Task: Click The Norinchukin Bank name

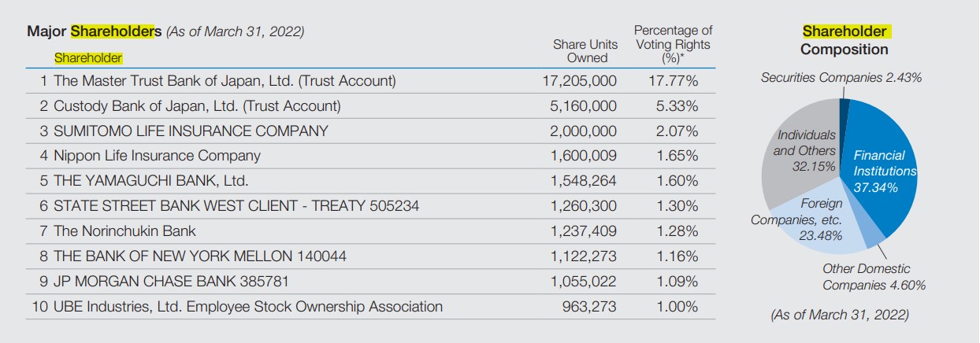Action: coord(124,231)
